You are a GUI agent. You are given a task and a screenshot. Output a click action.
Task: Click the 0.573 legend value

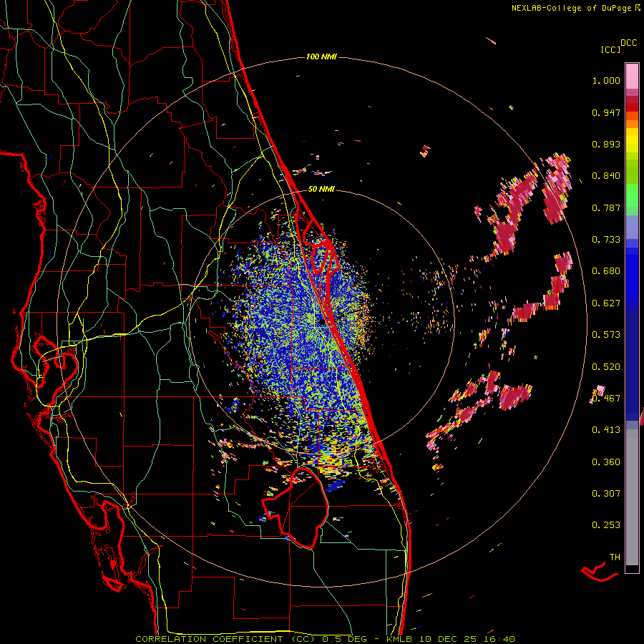tap(606, 335)
